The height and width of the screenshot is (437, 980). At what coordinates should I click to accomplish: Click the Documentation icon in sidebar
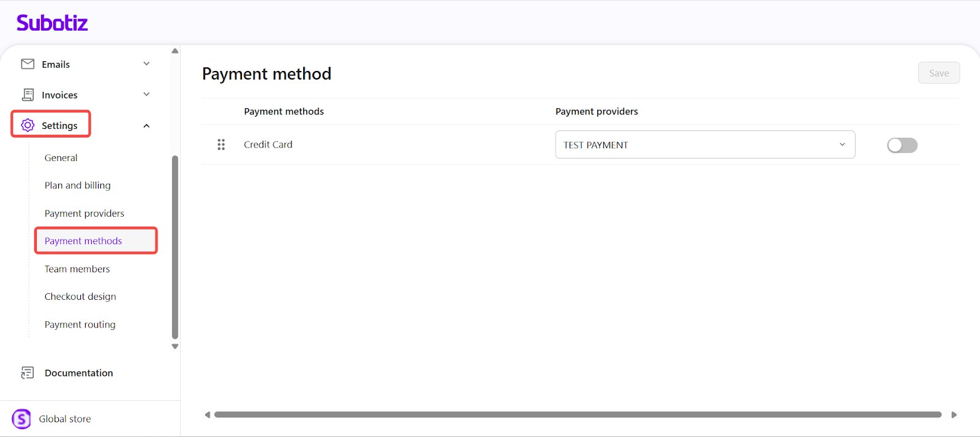click(x=28, y=373)
